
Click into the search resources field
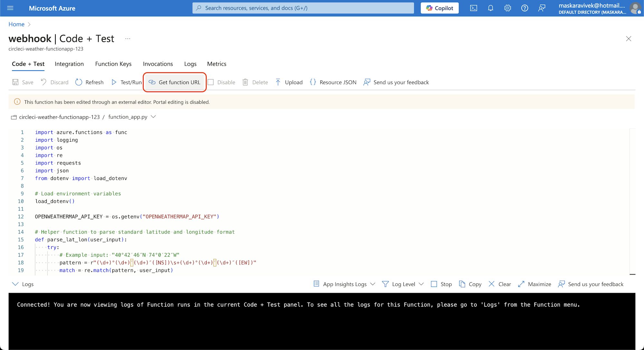303,8
